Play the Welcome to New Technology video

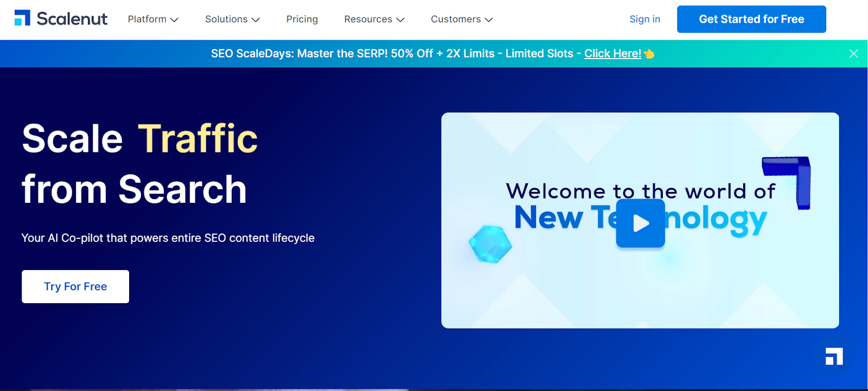click(640, 223)
